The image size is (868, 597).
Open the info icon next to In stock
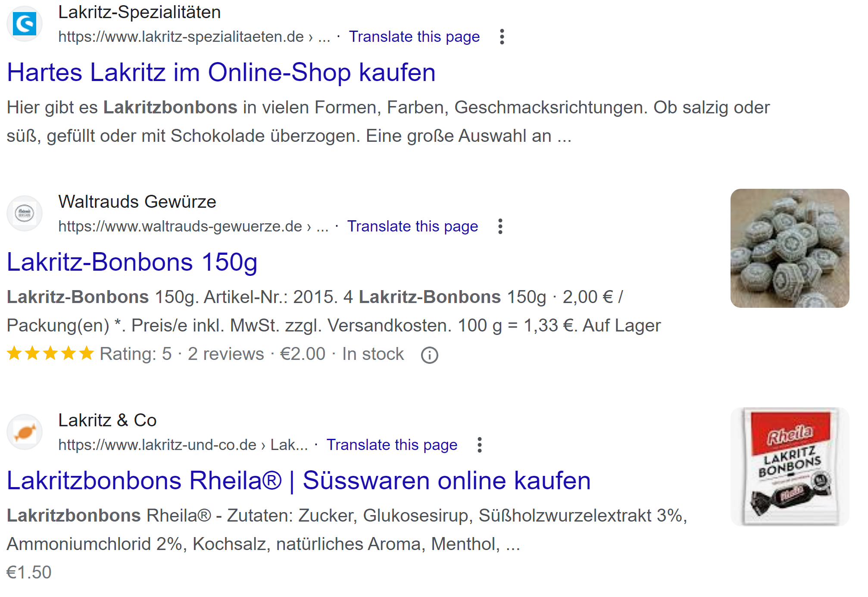[430, 354]
